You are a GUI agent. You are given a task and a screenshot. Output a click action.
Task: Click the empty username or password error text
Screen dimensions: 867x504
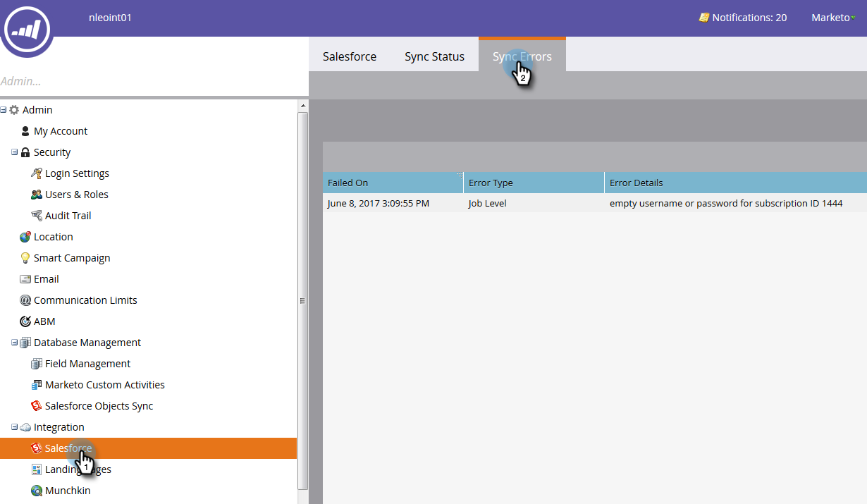[726, 203]
